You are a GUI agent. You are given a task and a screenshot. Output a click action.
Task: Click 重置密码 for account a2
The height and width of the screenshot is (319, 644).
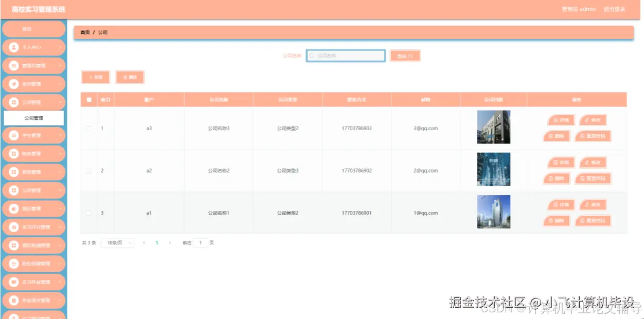[593, 179]
